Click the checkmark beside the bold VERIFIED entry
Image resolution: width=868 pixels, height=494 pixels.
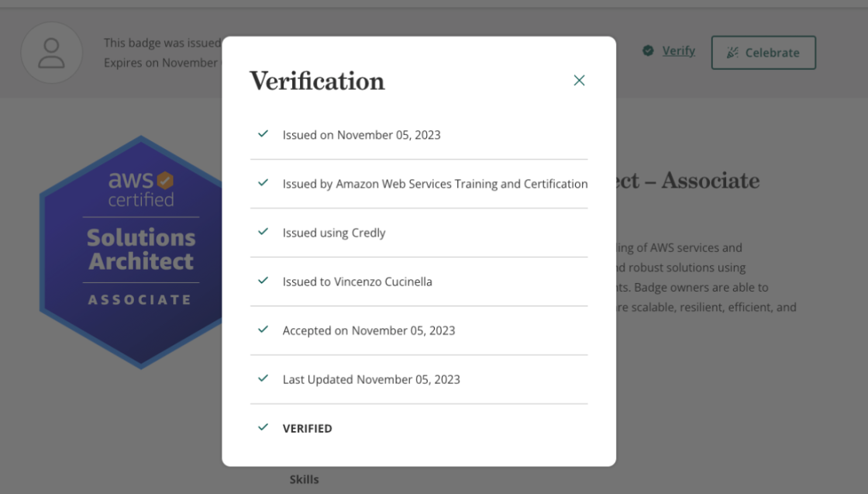[262, 427]
